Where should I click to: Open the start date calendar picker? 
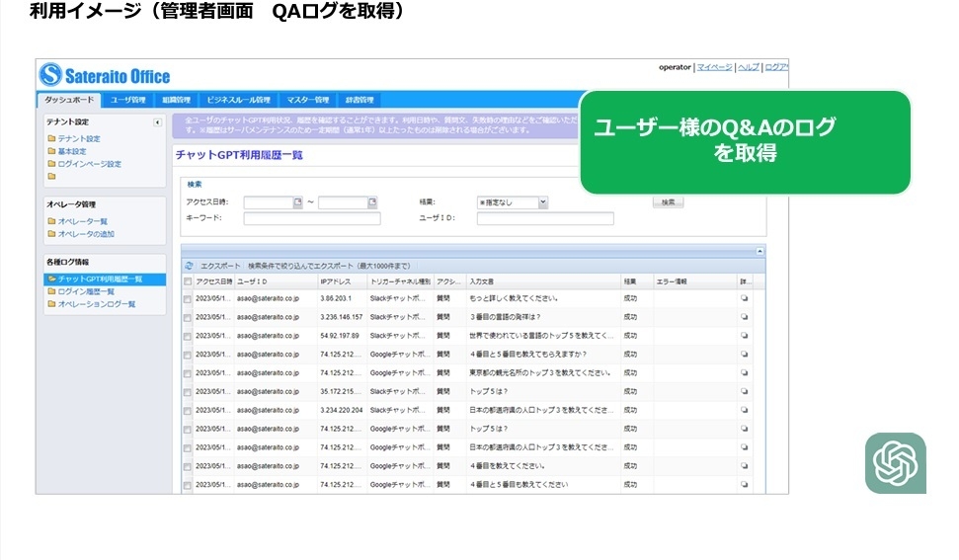(x=297, y=202)
